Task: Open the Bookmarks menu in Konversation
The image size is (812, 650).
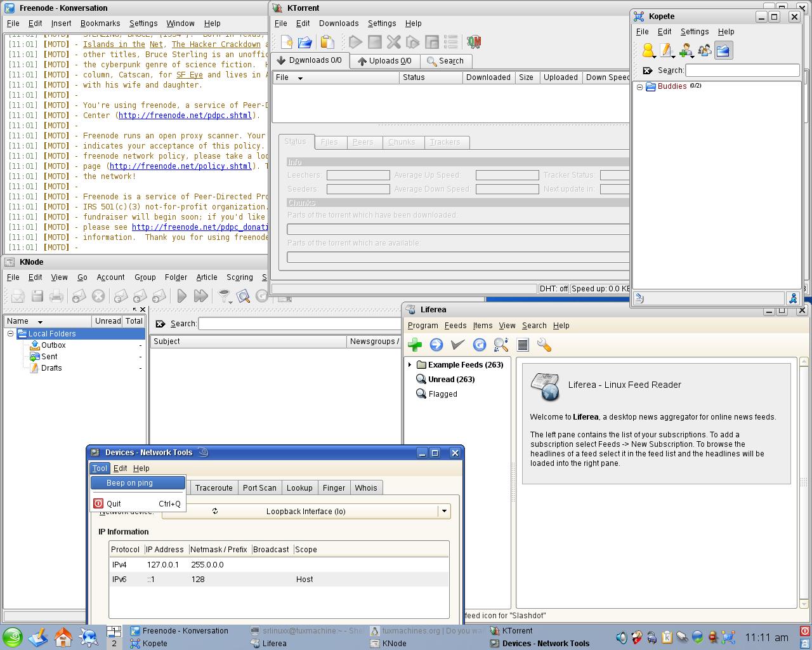Action: (x=100, y=23)
